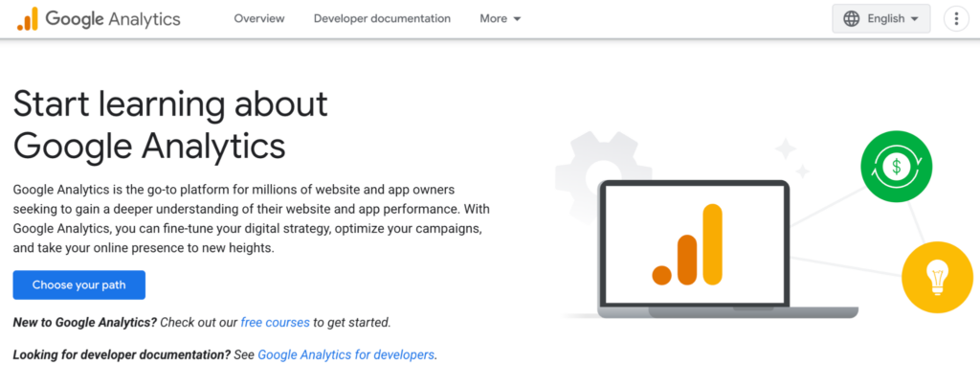This screenshot has width=980, height=387.
Task: Click the yellow lightbulb circle icon
Action: tap(937, 277)
